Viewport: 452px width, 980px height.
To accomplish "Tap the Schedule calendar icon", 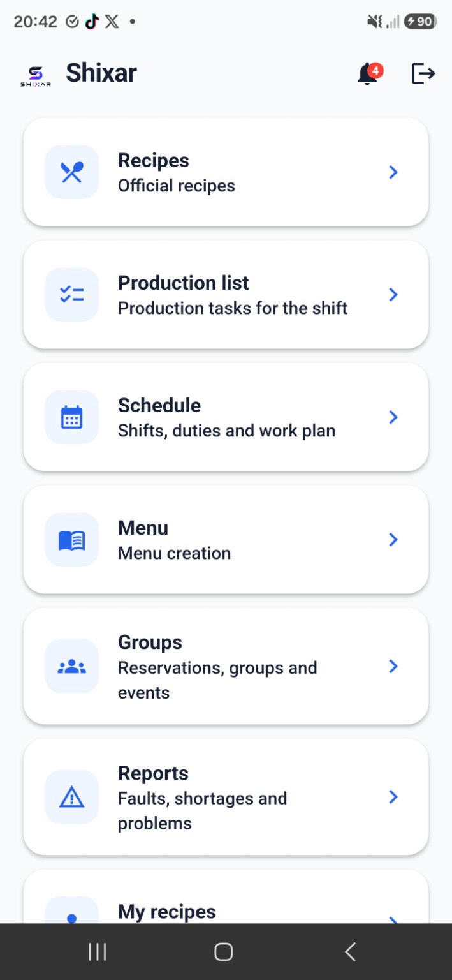I will 72,417.
